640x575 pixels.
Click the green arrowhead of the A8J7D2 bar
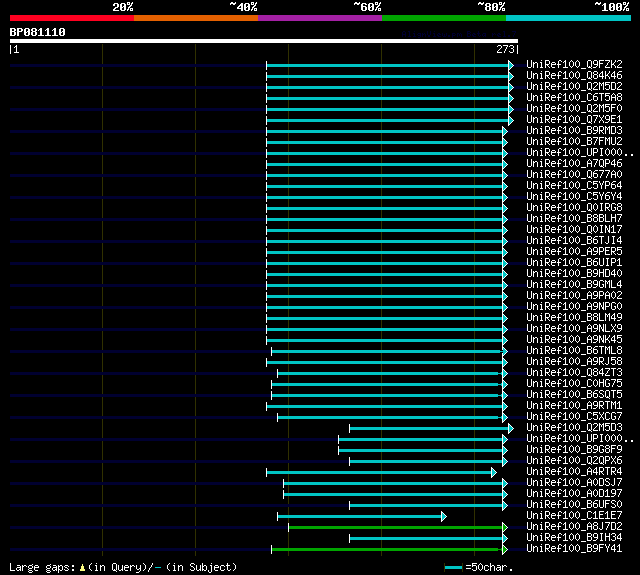point(505,528)
